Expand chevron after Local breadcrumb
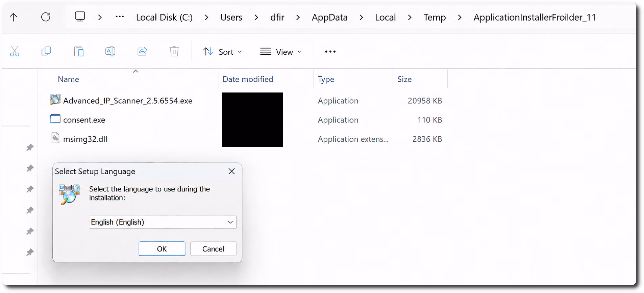The image size is (644, 293). pos(410,17)
